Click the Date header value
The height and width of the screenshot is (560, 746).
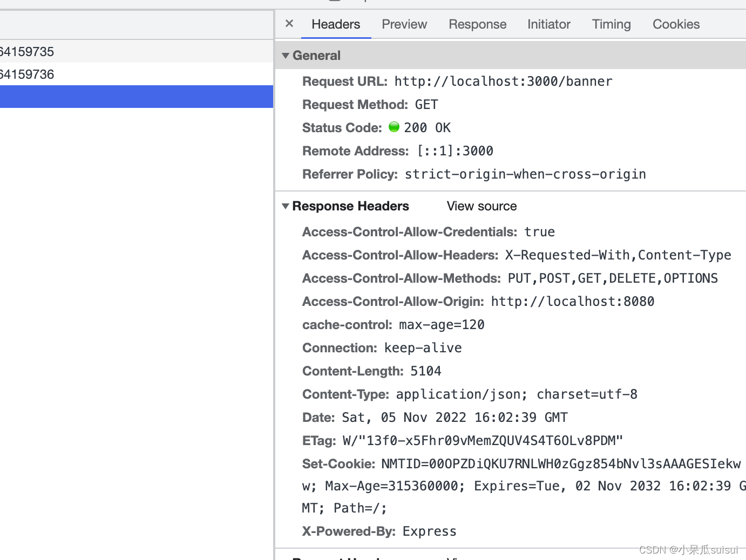455,418
